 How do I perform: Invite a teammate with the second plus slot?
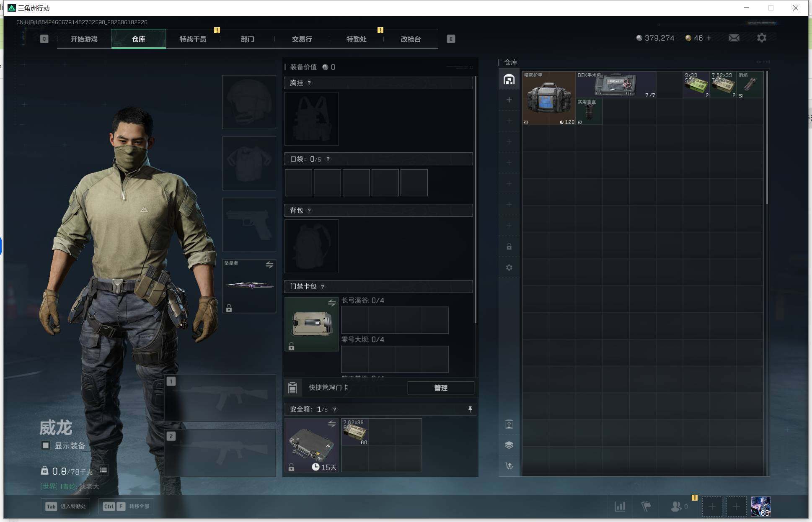[x=736, y=507]
